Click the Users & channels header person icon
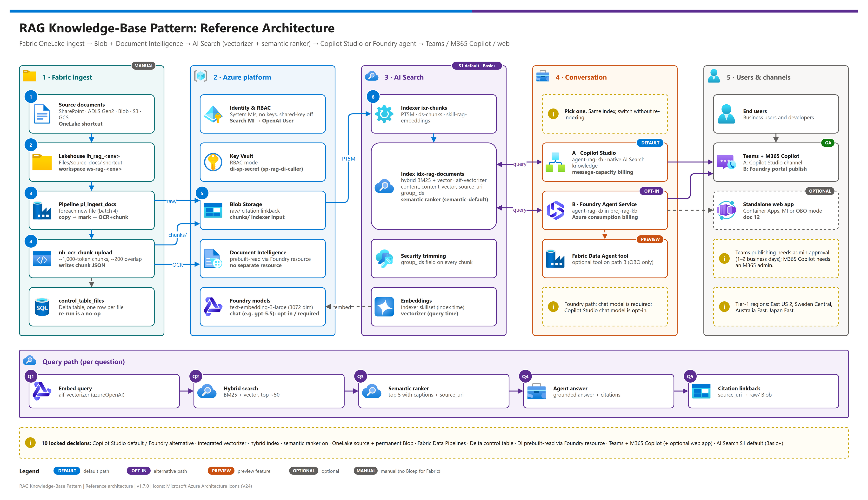Image resolution: width=868 pixels, height=500 pixels. pyautogui.click(x=714, y=76)
